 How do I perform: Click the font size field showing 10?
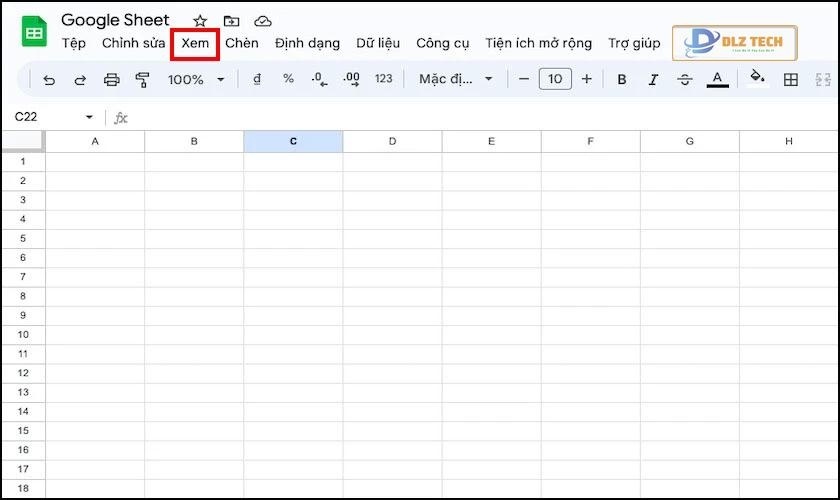click(555, 79)
